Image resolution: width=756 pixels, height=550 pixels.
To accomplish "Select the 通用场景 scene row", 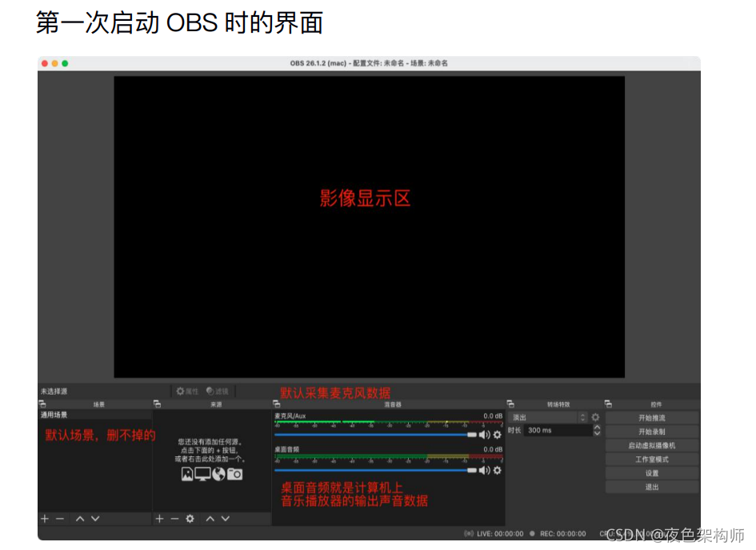I will click(x=95, y=415).
